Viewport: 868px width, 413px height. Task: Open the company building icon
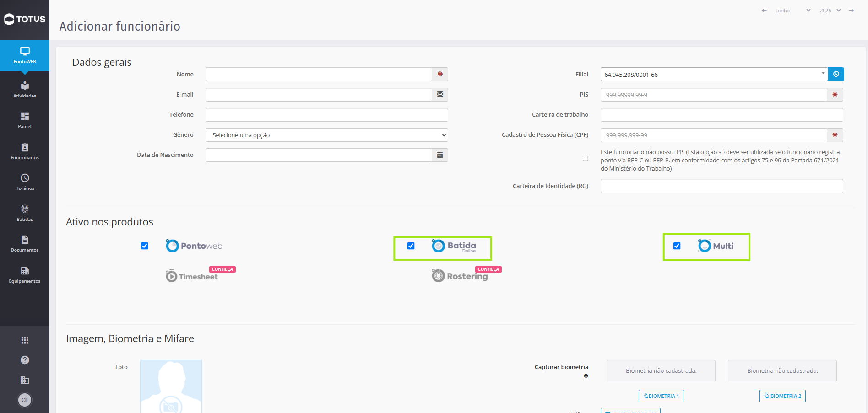(x=25, y=380)
